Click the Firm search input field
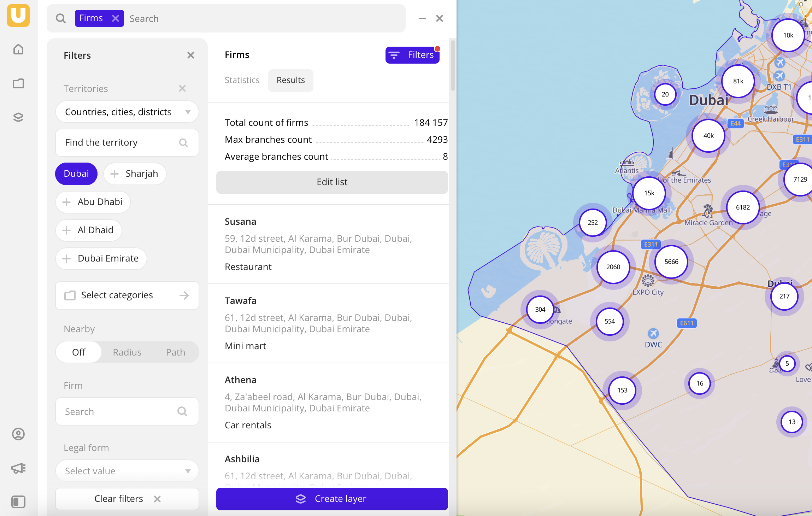 point(126,411)
